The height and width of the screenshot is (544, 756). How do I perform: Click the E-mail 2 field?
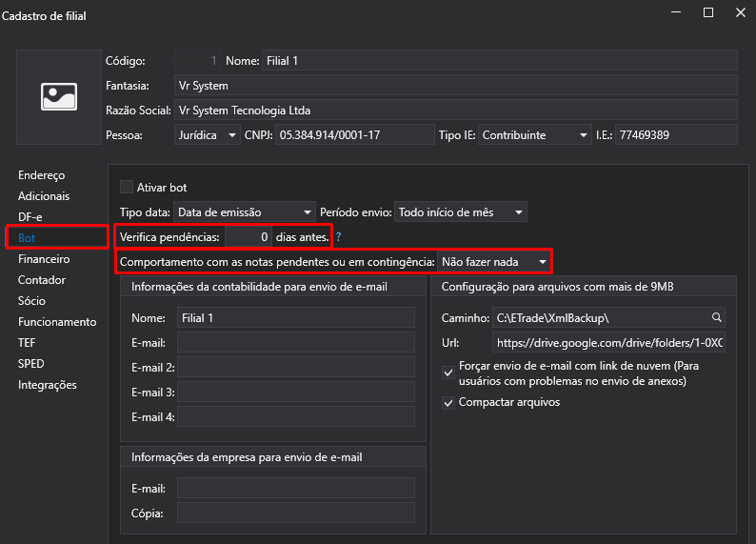click(x=296, y=368)
